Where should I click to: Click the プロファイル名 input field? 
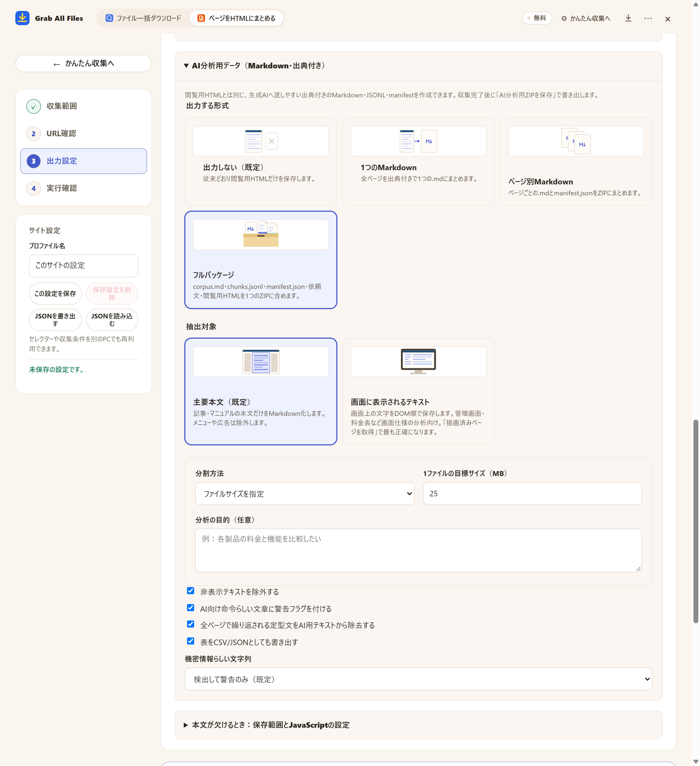point(84,266)
